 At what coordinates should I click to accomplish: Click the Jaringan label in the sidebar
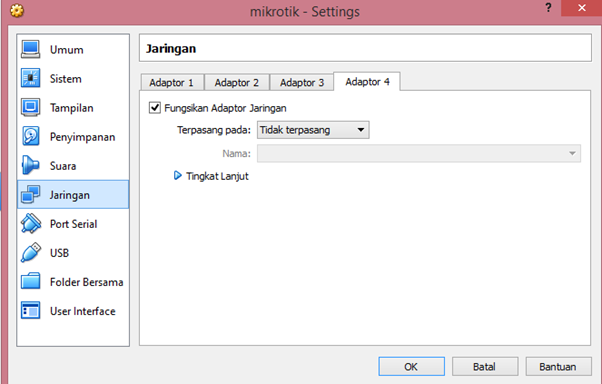click(x=69, y=195)
